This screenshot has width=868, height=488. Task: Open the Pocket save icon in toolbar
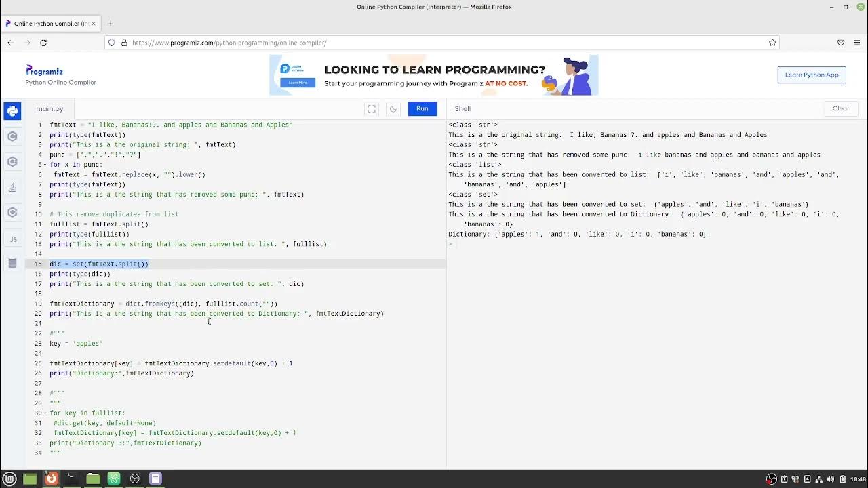coord(841,43)
